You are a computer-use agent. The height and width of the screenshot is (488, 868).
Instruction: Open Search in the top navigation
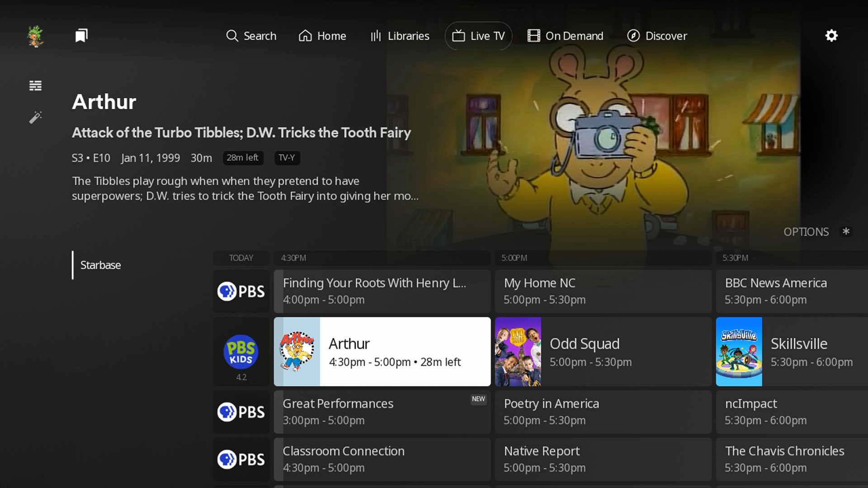tap(251, 36)
